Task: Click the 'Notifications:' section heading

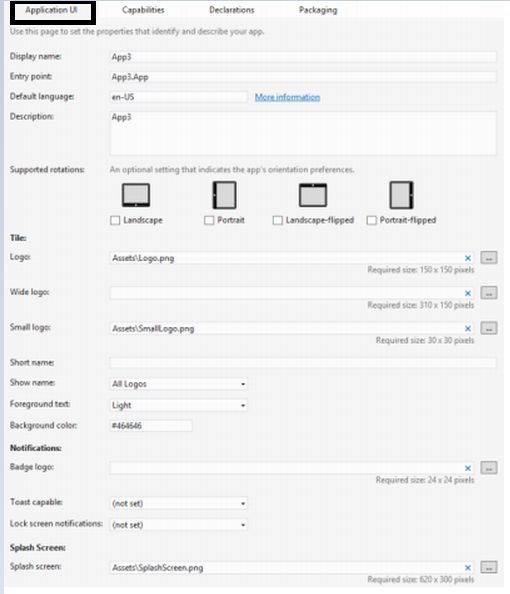Action: (36, 448)
